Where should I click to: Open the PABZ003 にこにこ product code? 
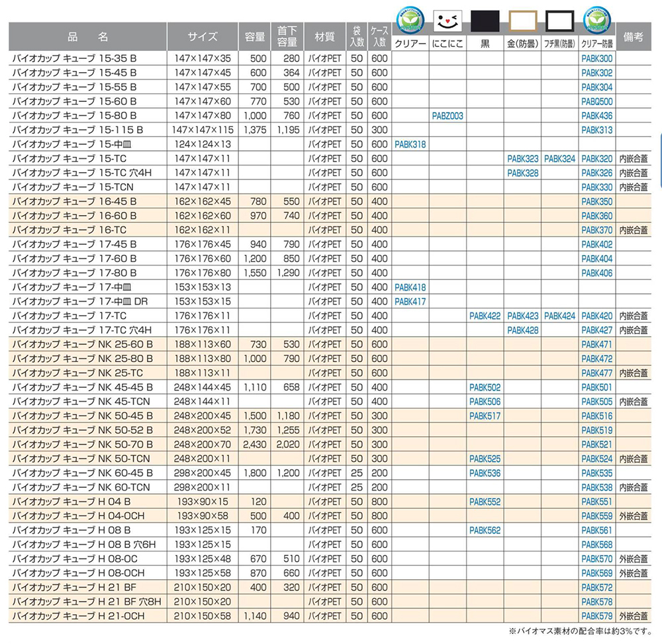[448, 116]
